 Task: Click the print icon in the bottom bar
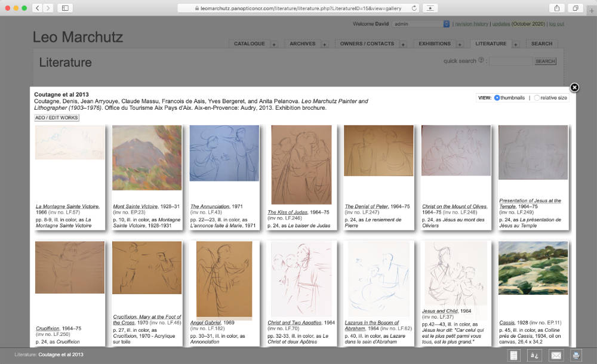(576, 355)
